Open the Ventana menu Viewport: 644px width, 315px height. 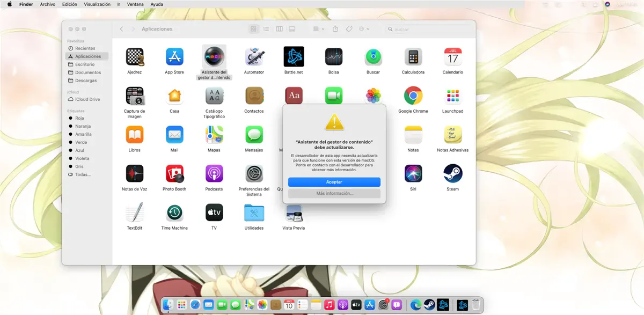(135, 4)
